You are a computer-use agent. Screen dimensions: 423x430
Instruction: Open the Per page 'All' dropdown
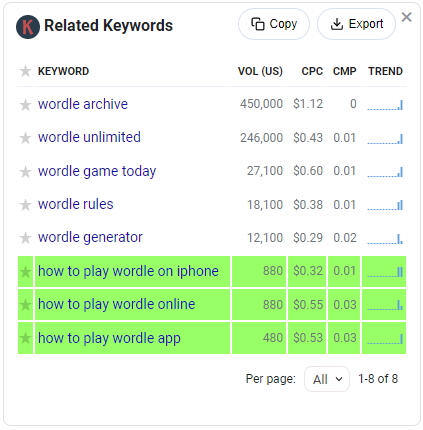327,379
